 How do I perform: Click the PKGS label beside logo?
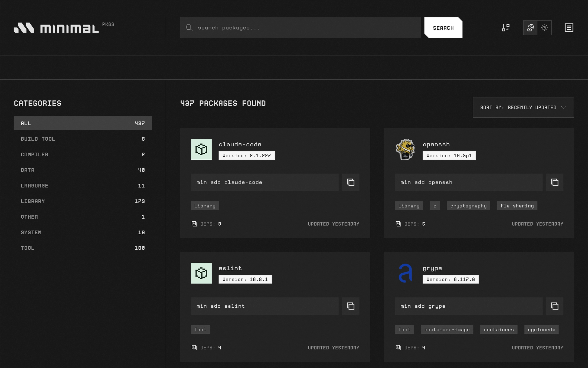[108, 24]
